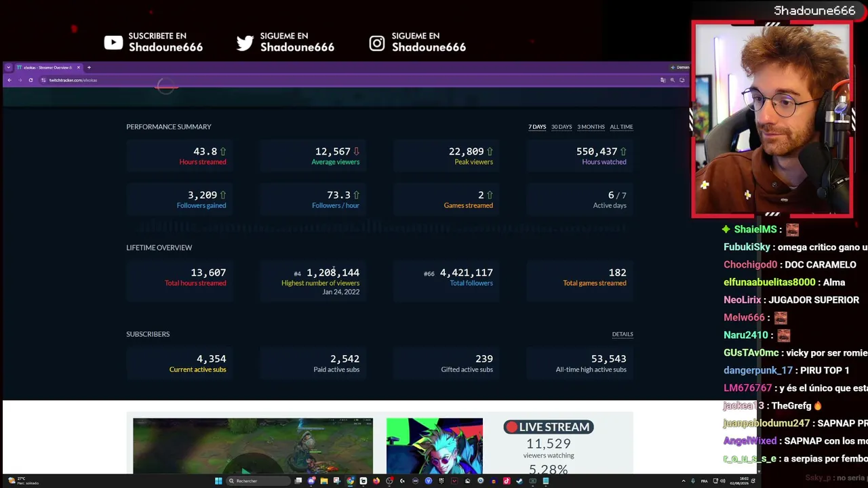
Task: Click the Active days label
Action: pos(610,205)
